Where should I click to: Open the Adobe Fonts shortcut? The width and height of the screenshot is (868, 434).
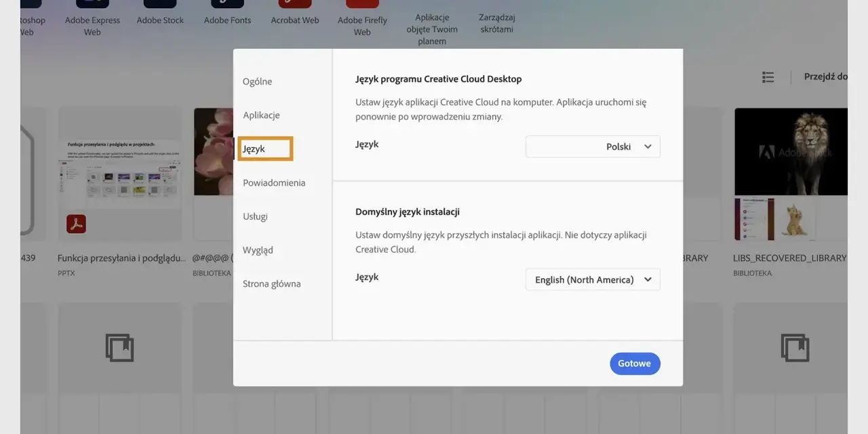[x=227, y=14]
